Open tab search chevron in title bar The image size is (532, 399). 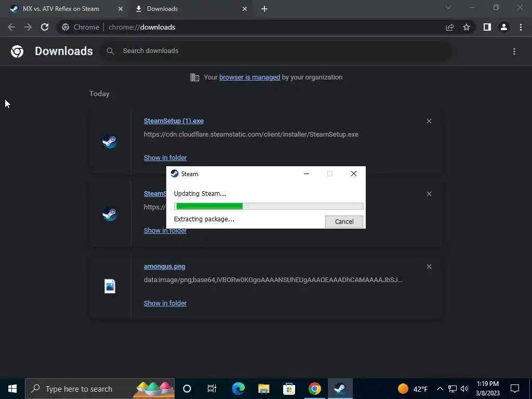click(x=448, y=7)
